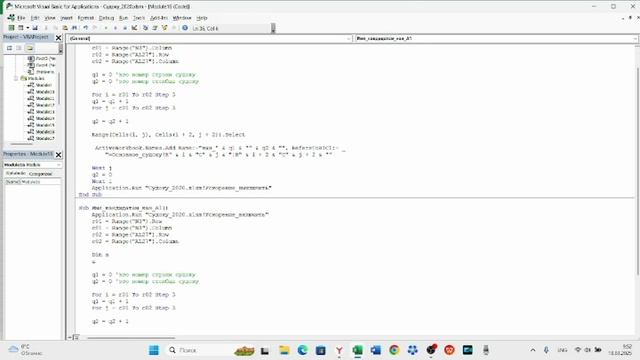
Task: Click the Project Explorer toolbar icon
Action: (x=145, y=28)
